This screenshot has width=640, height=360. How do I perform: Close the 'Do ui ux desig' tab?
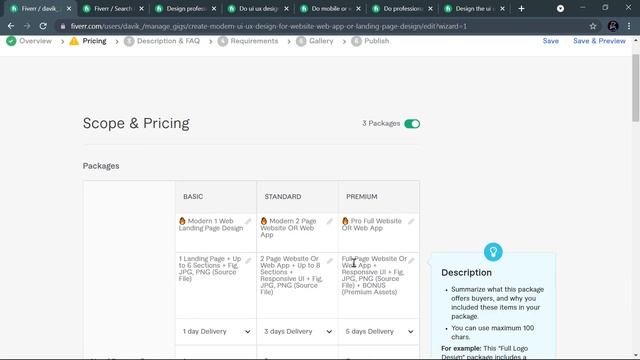click(x=286, y=9)
